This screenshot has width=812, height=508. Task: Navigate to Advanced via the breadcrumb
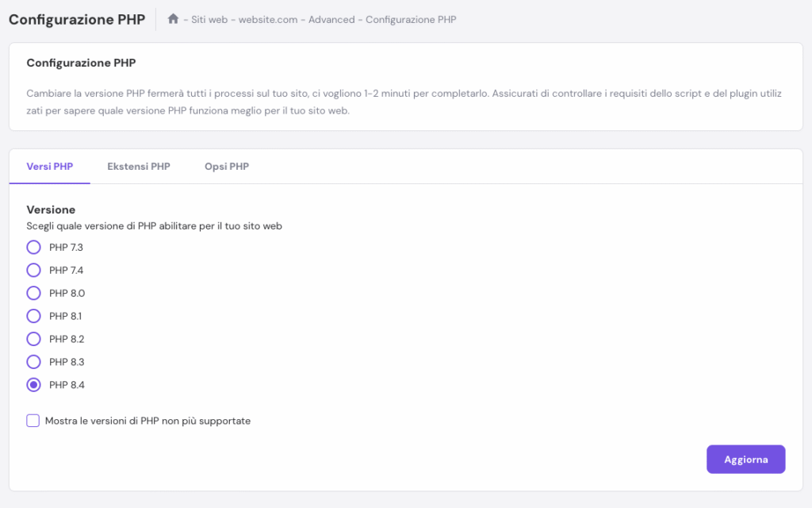click(331, 19)
